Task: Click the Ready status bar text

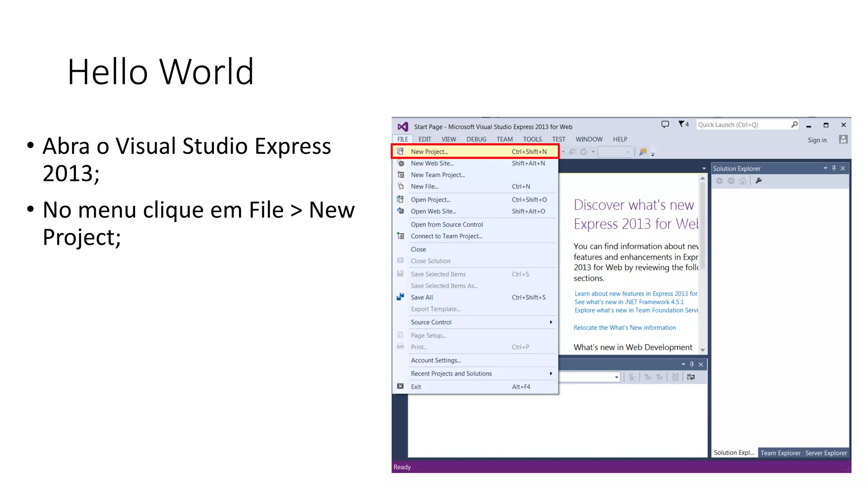Action: [x=402, y=467]
